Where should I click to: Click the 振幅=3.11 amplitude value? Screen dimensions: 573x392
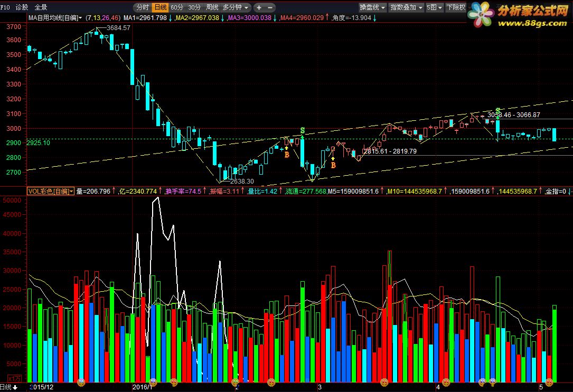224,191
